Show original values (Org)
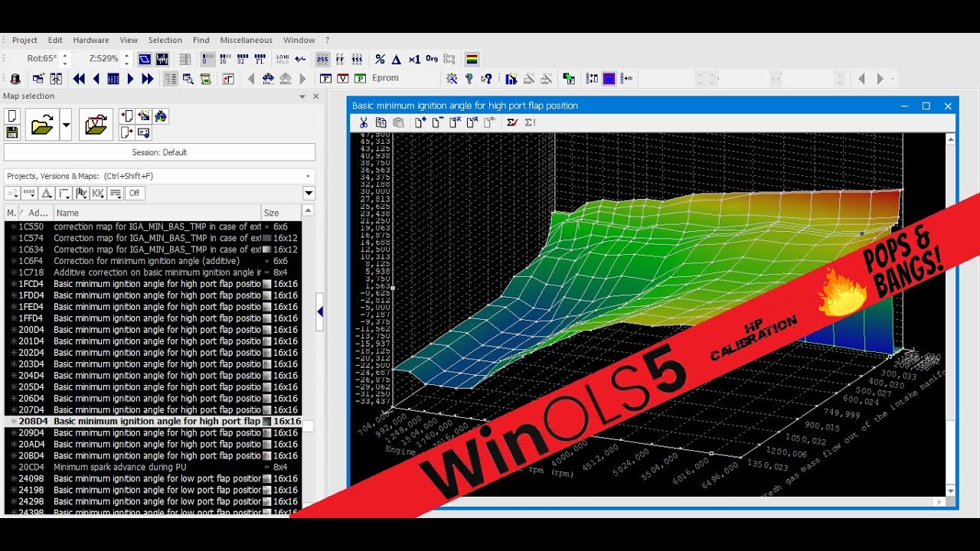 tap(432, 59)
